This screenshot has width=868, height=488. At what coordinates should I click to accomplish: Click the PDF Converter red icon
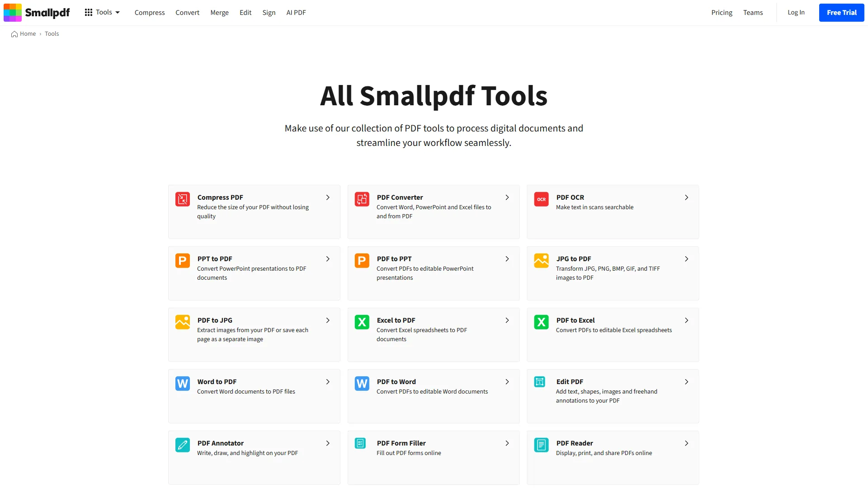(362, 199)
